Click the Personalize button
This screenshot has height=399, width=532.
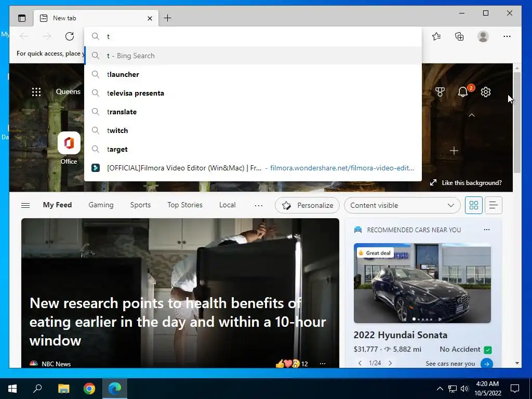coord(308,205)
